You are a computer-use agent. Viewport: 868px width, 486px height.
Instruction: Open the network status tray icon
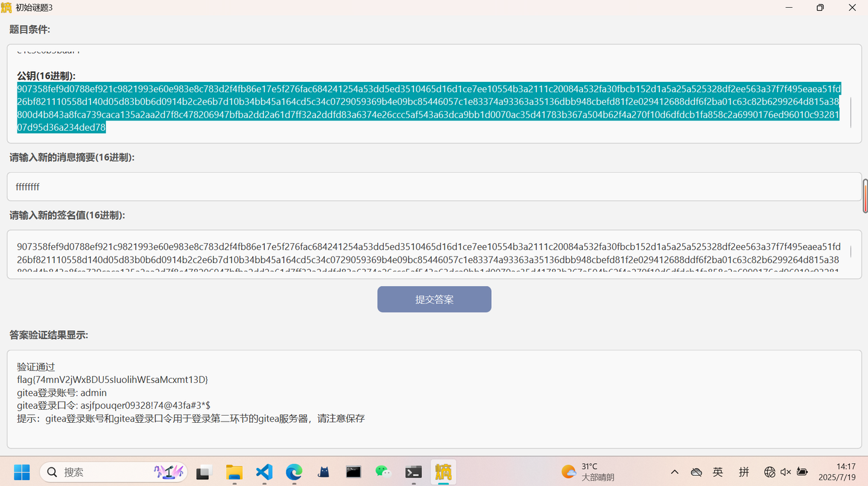pos(770,472)
